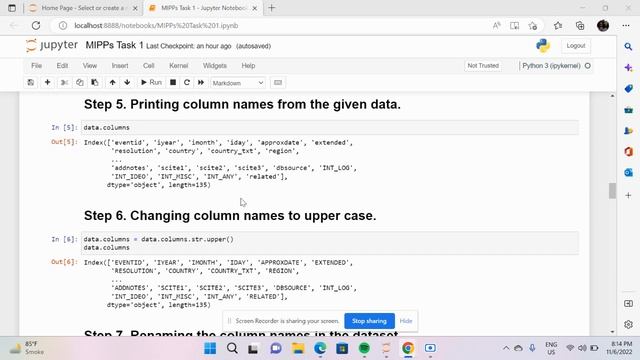
Task: Open a new browser tab
Action: coord(272,8)
